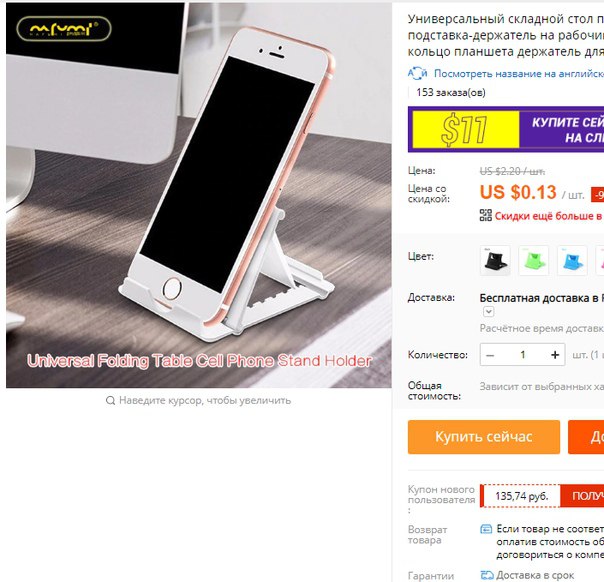Viewport: 604px width, 582px height.
Task: Select the blue stand color option
Action: coord(572,260)
